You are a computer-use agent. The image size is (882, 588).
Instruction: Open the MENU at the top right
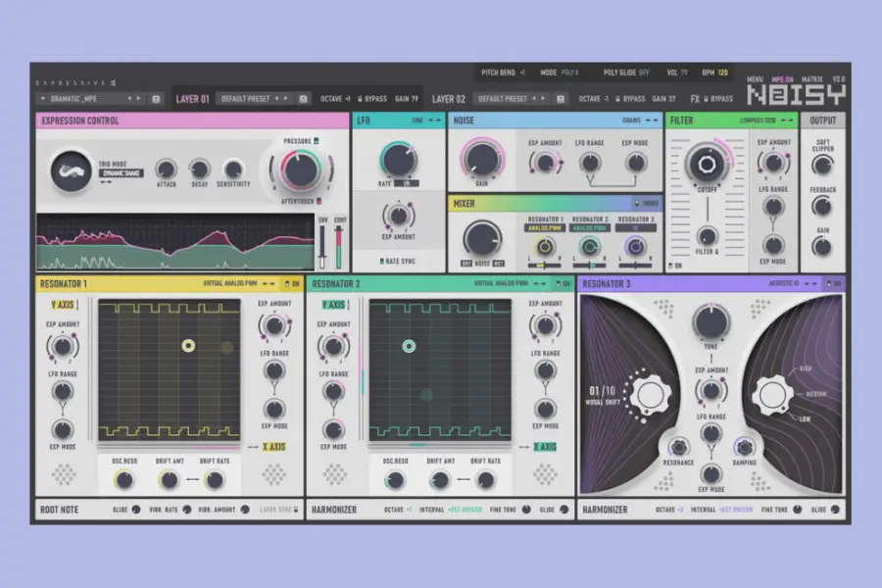tap(756, 77)
